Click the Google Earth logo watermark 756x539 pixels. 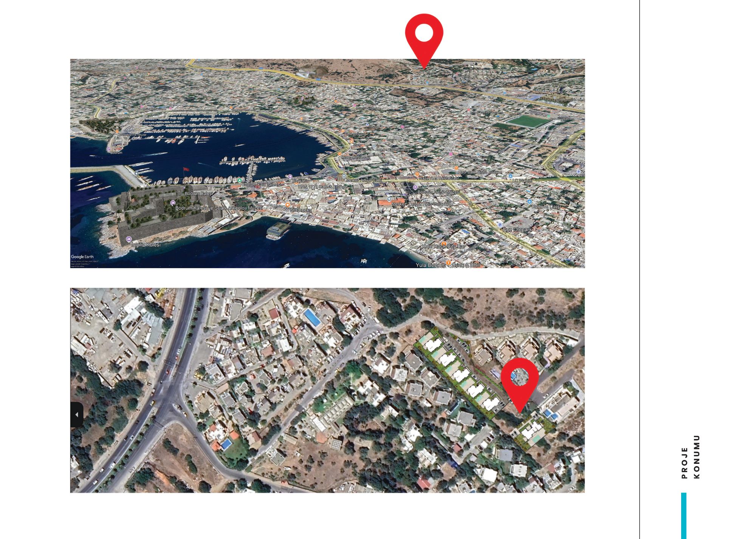coord(82,257)
